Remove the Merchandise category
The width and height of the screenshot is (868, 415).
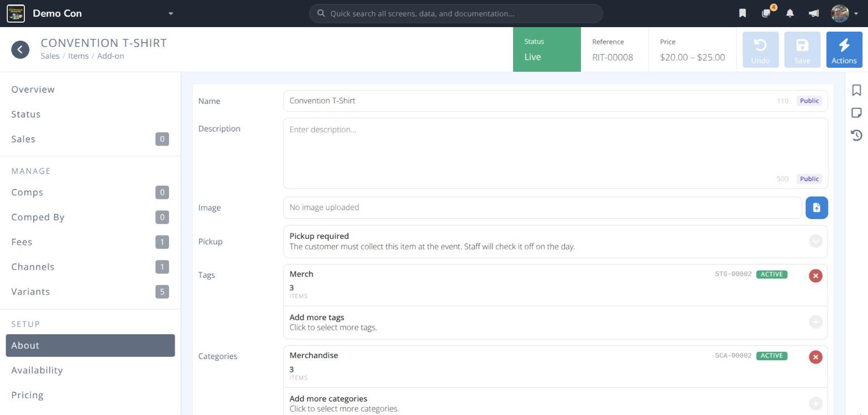pyautogui.click(x=815, y=357)
